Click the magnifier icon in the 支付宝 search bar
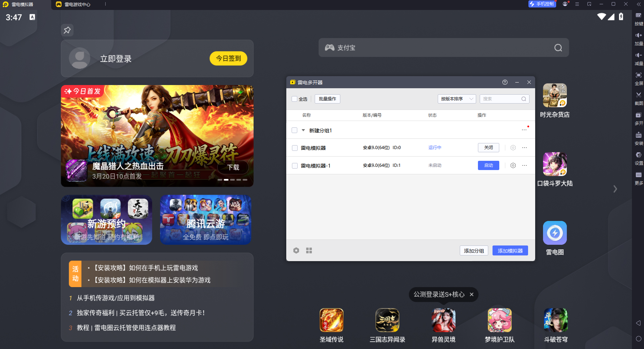 point(558,48)
